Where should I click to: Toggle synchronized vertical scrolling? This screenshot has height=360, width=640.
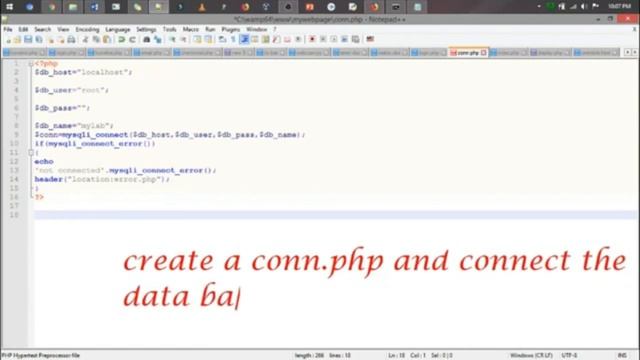point(197,40)
